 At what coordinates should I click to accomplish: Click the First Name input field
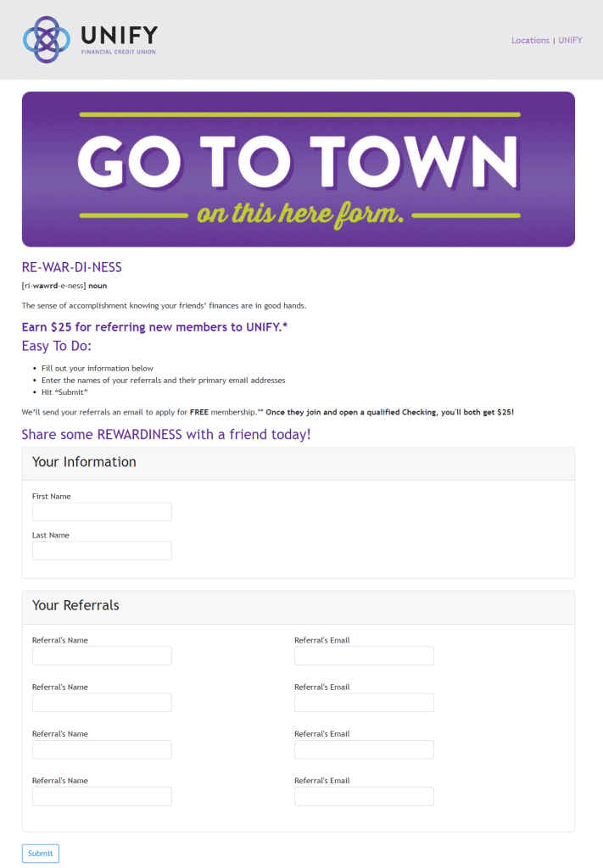[x=101, y=511]
